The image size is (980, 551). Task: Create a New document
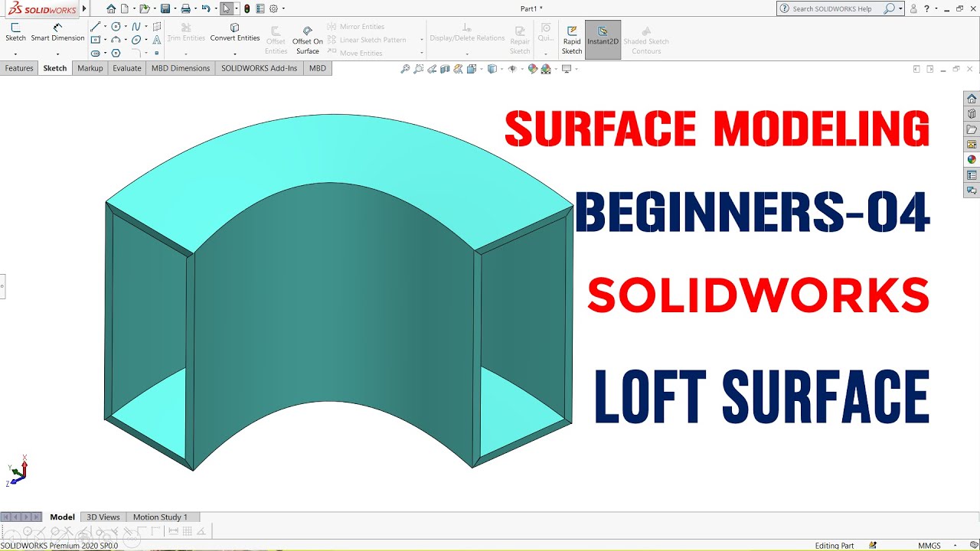[125, 8]
